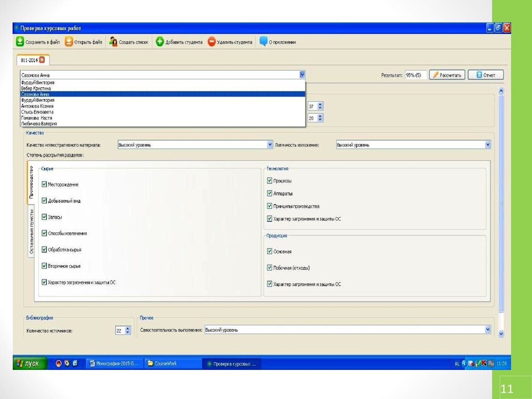Open a file with Открыть файл
Image resolution: width=532 pixels, height=399 pixels.
point(84,42)
